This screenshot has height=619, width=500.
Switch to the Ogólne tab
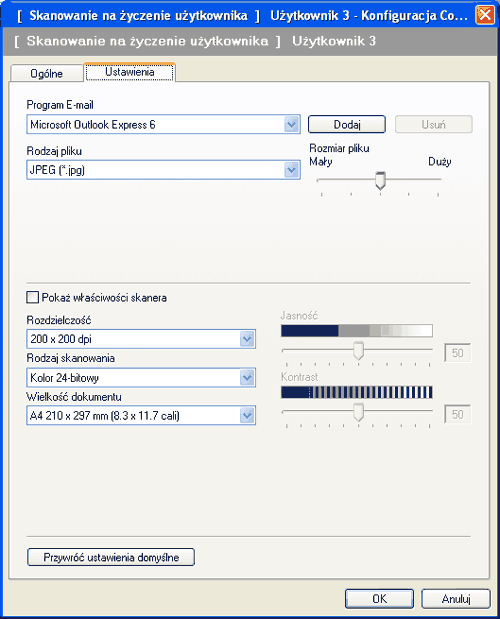(x=47, y=73)
